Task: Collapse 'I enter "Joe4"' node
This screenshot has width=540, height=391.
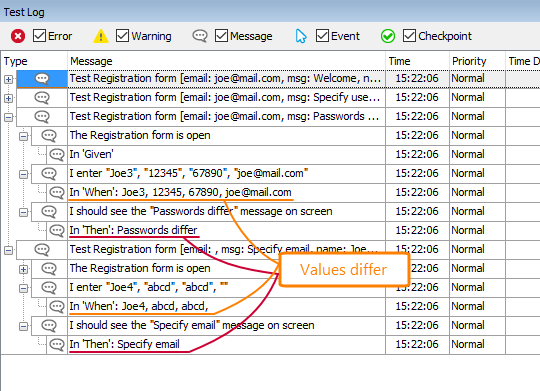Action: pos(23,288)
